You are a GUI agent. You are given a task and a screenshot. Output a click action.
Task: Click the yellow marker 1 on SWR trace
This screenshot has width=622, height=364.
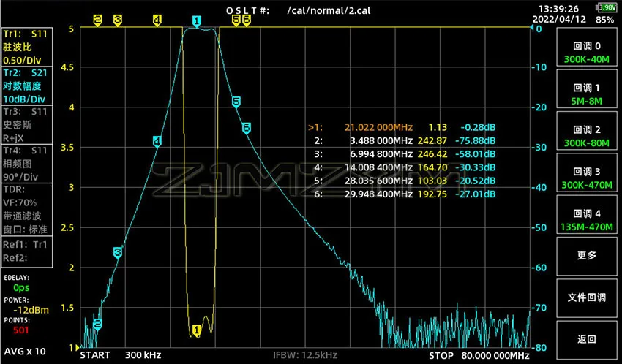tap(196, 330)
